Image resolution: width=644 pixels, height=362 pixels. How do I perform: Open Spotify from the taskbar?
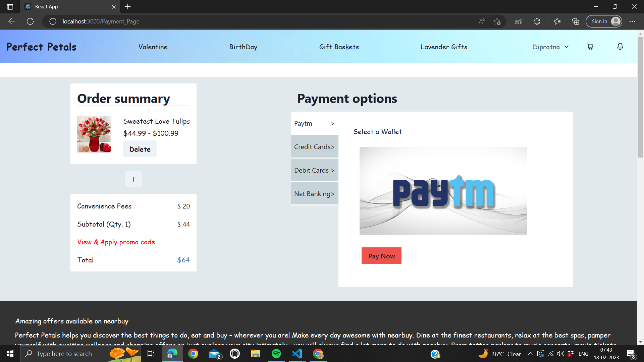point(276,354)
